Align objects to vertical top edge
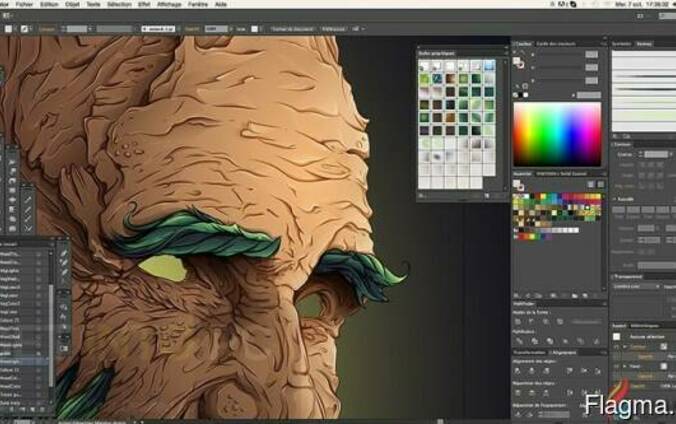Screen dimensions: 676x424 click(x=570, y=371)
